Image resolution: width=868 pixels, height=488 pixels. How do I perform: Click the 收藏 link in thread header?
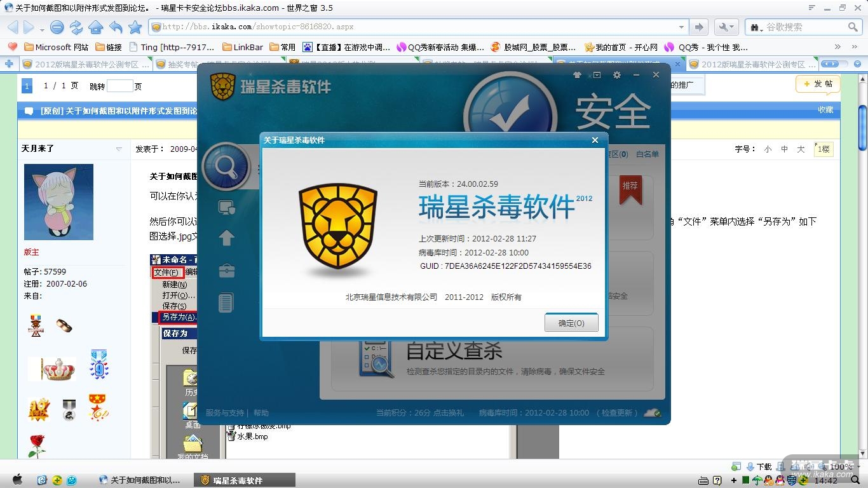(825, 110)
